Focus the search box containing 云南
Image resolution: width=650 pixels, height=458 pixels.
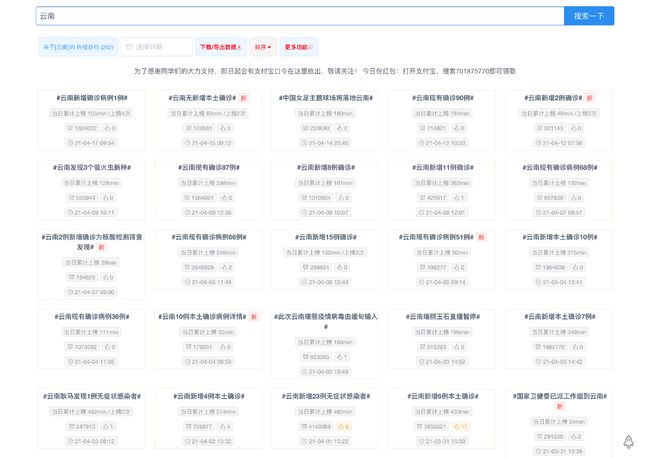pyautogui.click(x=300, y=16)
